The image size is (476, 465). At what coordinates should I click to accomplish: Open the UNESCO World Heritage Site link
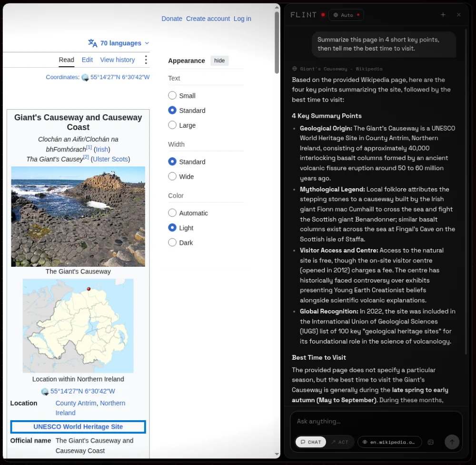pos(78,427)
